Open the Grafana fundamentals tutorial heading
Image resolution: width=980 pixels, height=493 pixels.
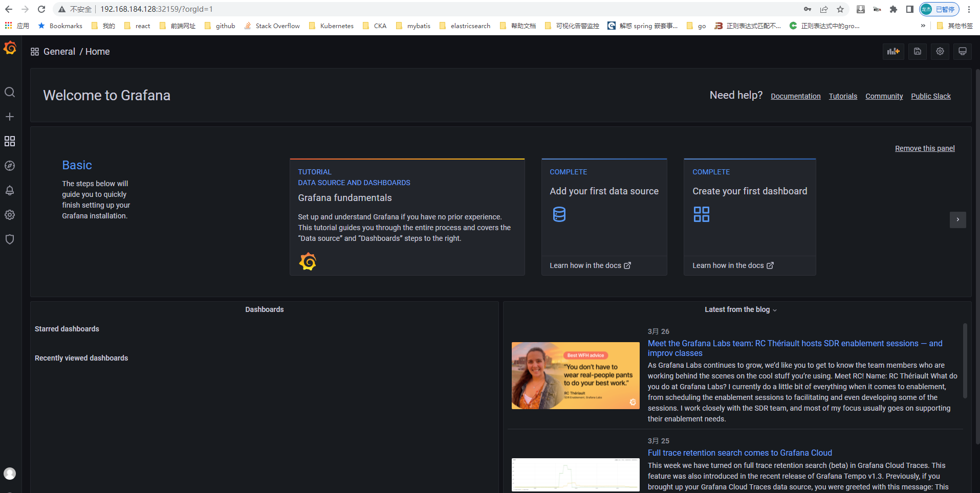pos(345,198)
